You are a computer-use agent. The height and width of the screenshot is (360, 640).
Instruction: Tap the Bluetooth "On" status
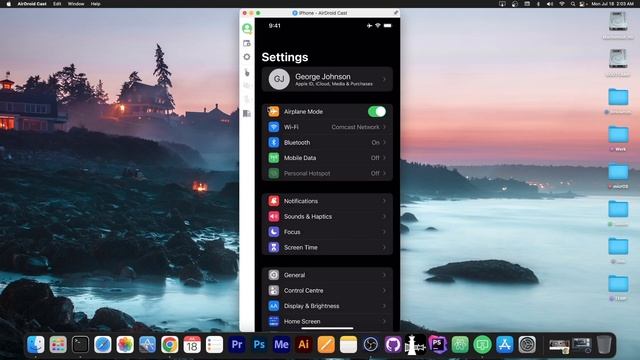click(375, 142)
